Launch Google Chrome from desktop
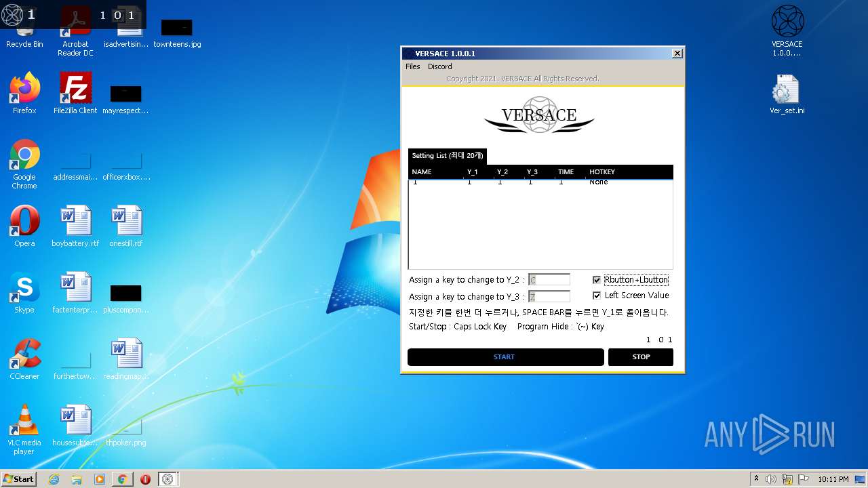This screenshot has width=868, height=488. (x=24, y=163)
